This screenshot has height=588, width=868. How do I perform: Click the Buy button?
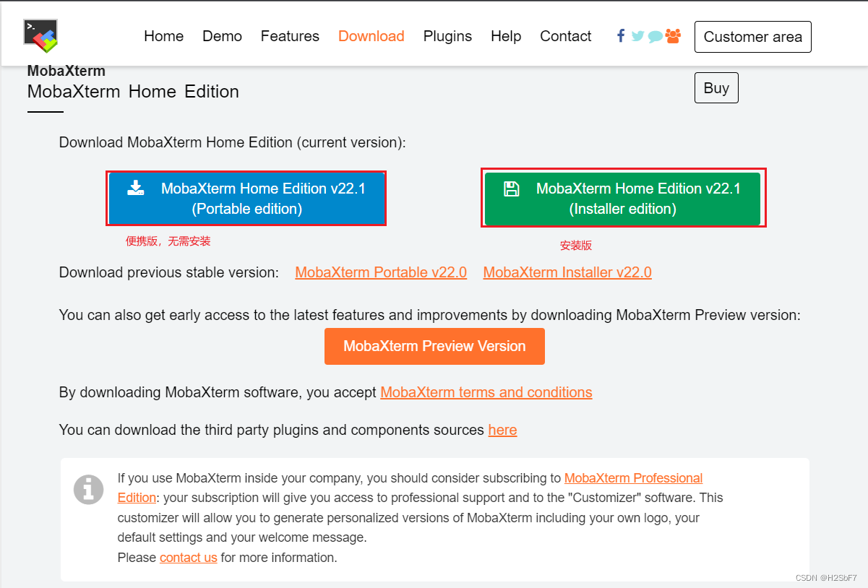pyautogui.click(x=716, y=87)
